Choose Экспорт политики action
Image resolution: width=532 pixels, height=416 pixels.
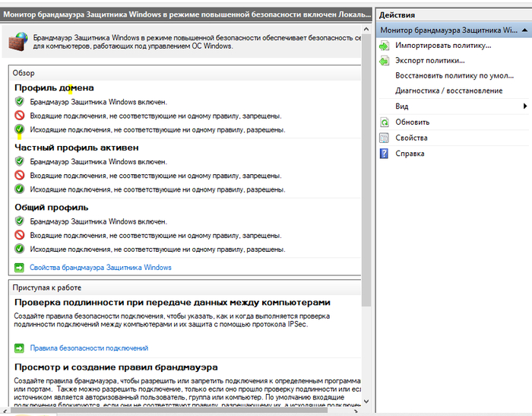(x=430, y=61)
